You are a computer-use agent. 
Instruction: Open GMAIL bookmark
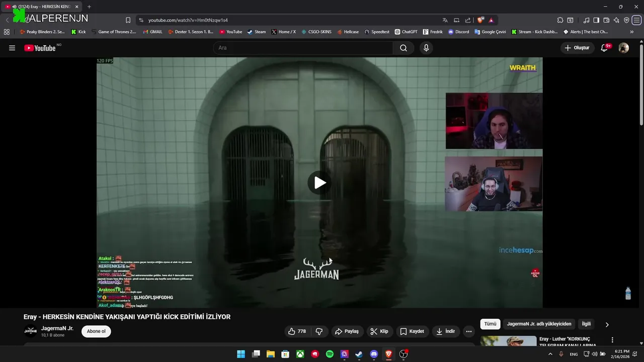[152, 32]
